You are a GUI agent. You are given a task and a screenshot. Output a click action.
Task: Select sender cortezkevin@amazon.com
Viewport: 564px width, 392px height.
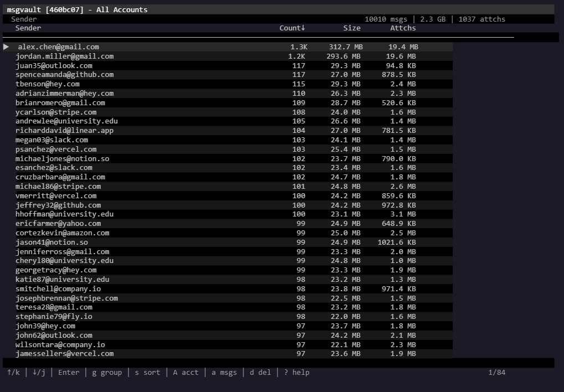228,233
